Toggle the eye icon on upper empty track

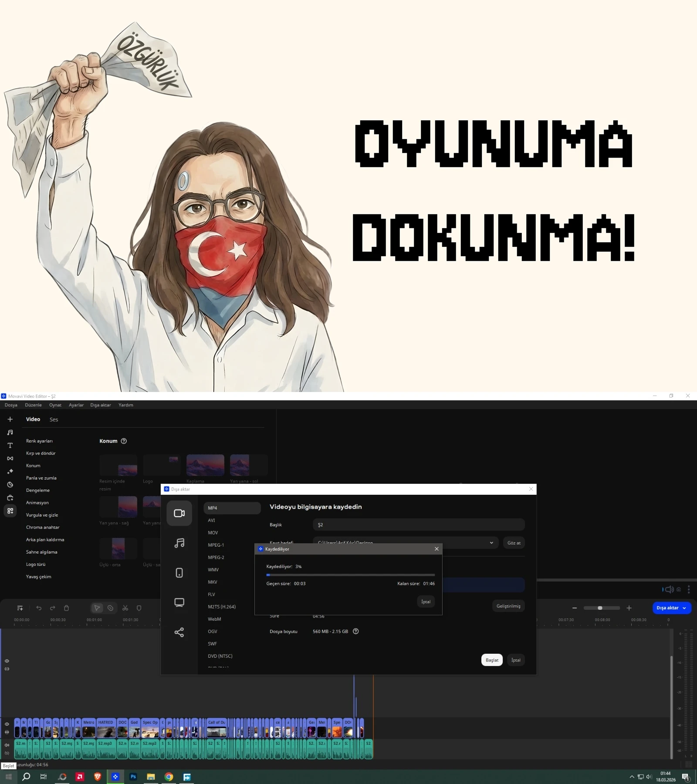pos(7,661)
